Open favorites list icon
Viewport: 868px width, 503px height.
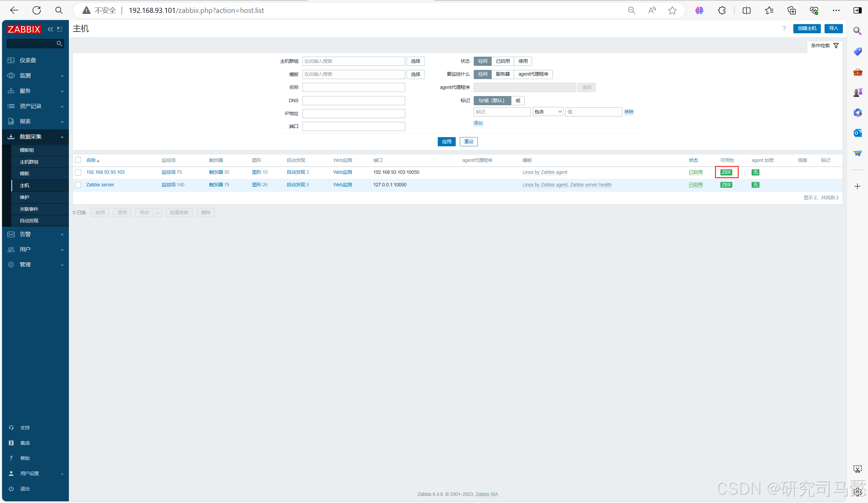[769, 10]
